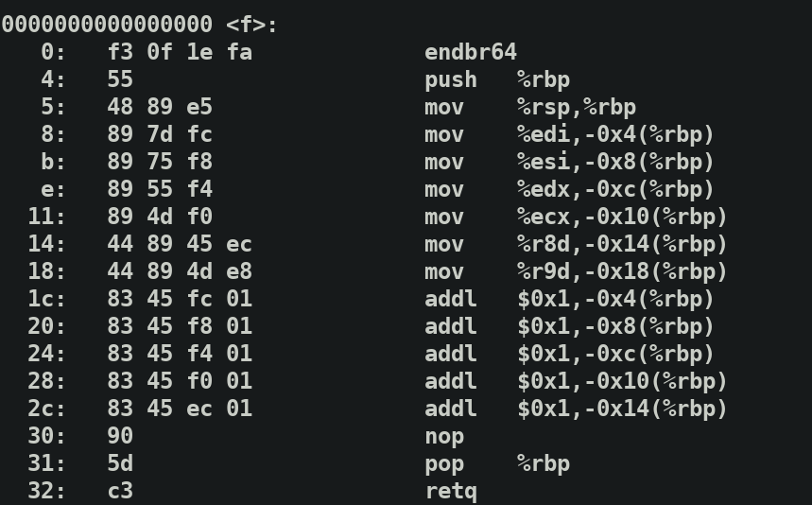Click the nop instruction
Screen dimensions: 812x505
click(x=443, y=436)
